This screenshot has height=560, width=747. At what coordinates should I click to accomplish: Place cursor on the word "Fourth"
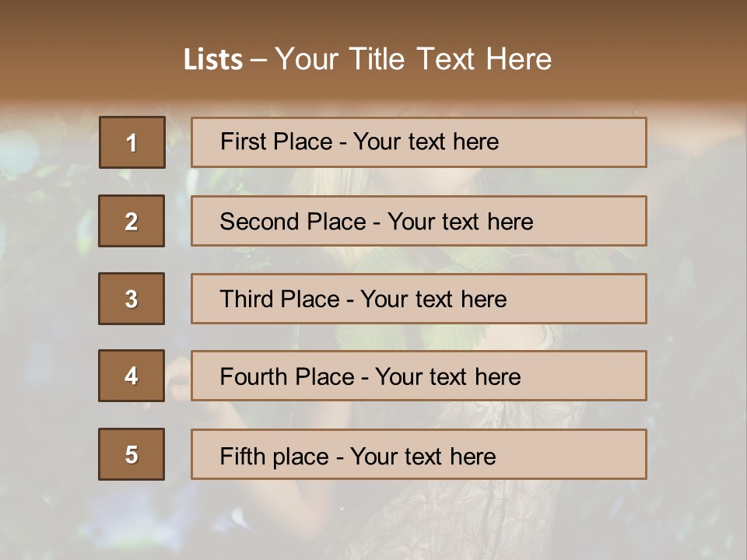coord(254,377)
